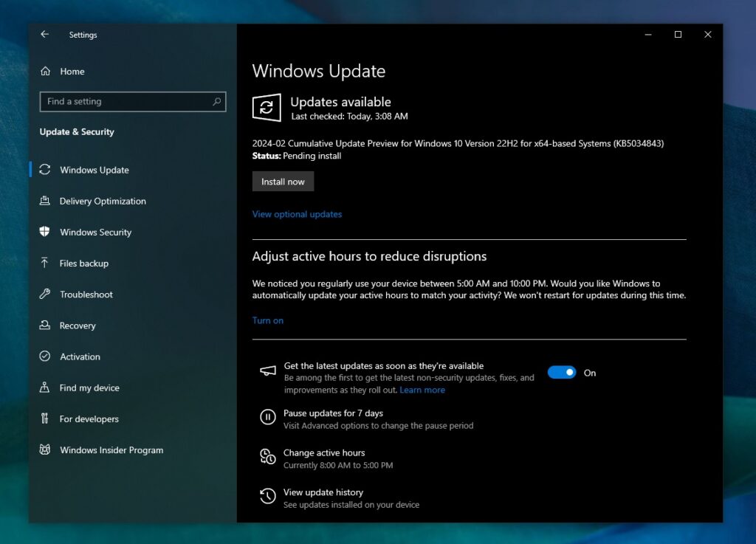756x544 pixels.
Task: Open View optional updates
Action: (x=297, y=214)
